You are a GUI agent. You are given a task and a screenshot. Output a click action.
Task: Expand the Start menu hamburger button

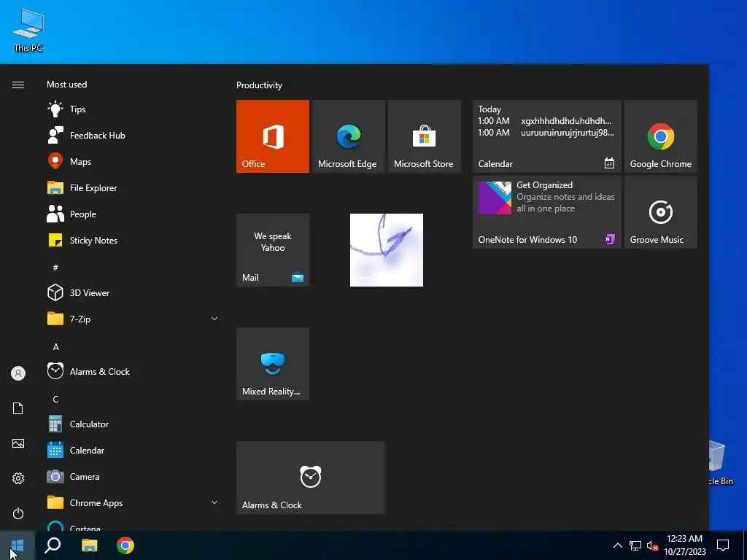click(18, 85)
